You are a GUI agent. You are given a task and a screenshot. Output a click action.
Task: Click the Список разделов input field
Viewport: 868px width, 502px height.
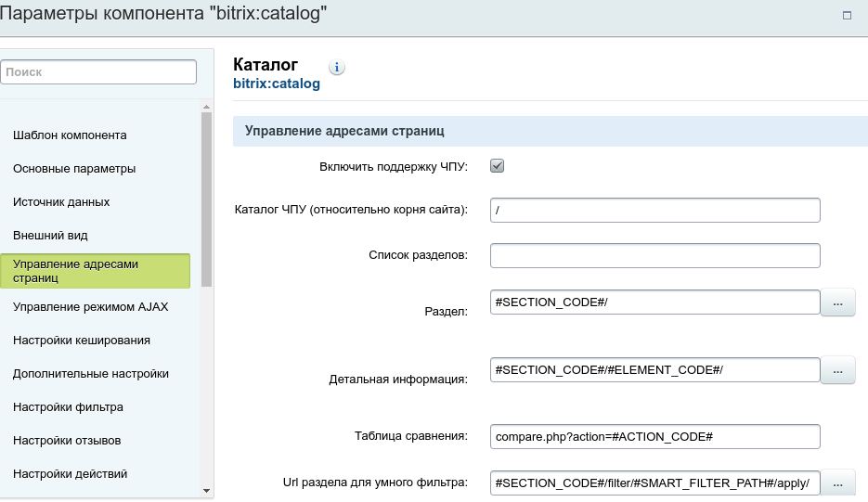[x=654, y=256]
